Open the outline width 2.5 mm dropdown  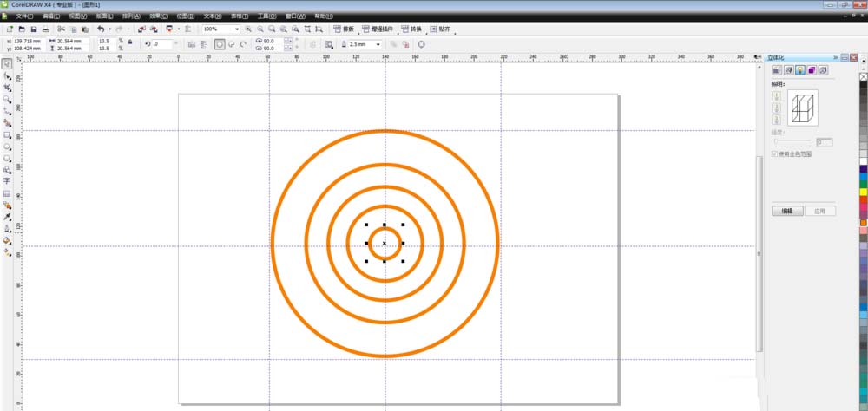point(378,44)
